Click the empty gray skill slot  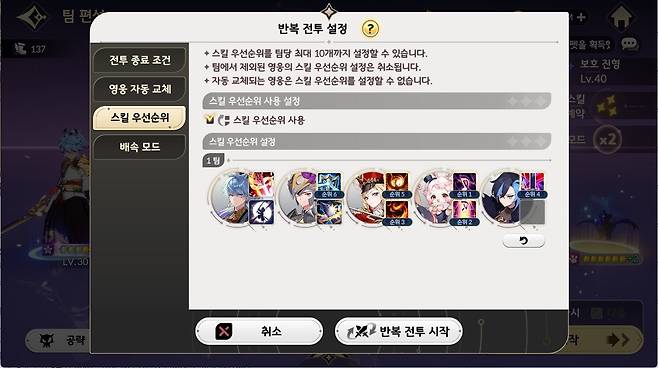pyautogui.click(x=532, y=212)
